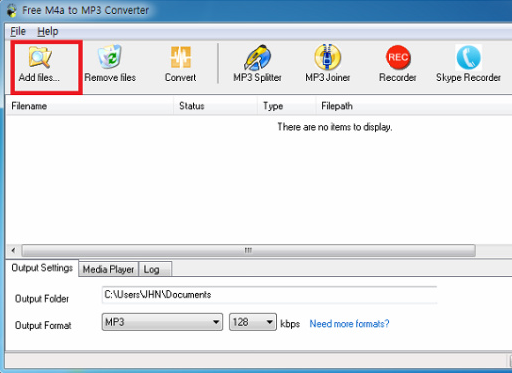Click 'There are no items to display.' text
Screen dimensions: 512x373
click(x=335, y=127)
